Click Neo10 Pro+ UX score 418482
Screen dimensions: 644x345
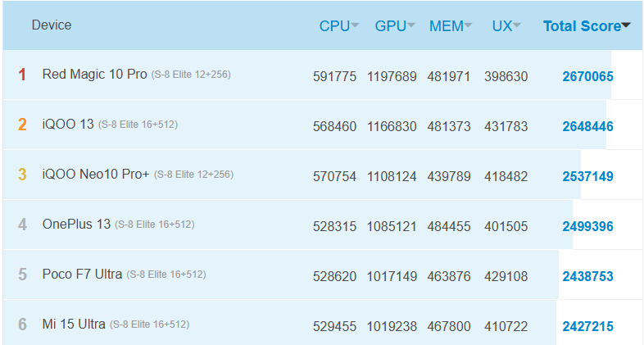click(506, 177)
